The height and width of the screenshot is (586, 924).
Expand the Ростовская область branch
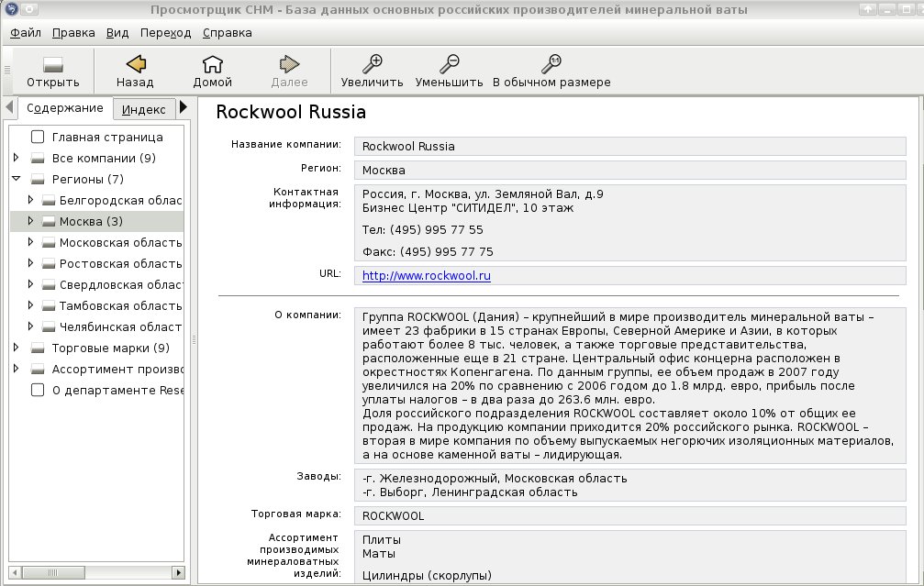[30, 263]
